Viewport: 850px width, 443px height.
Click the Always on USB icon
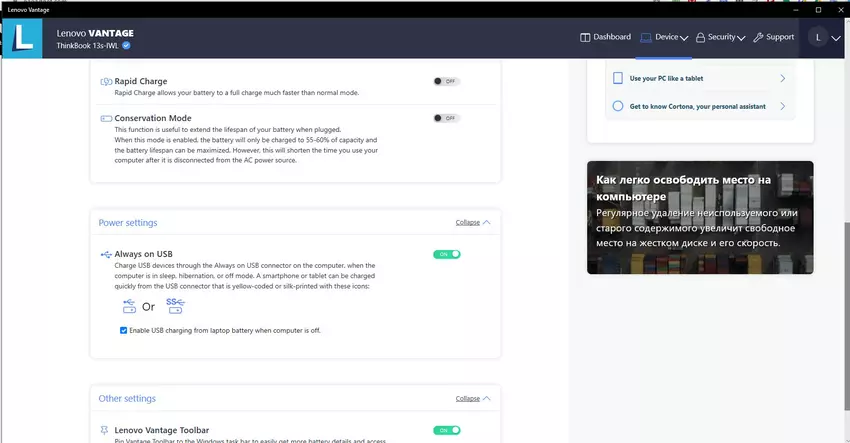click(x=106, y=254)
